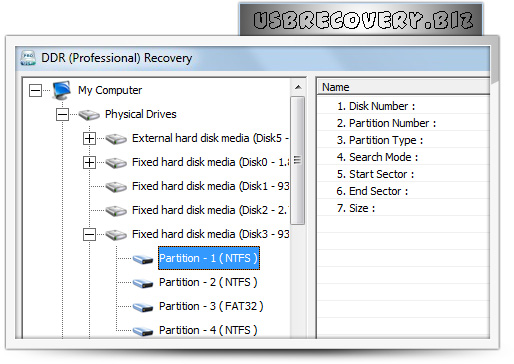This screenshot has height=364, width=514.
Task: Select Physical Drives label in the tree
Action: tap(141, 114)
